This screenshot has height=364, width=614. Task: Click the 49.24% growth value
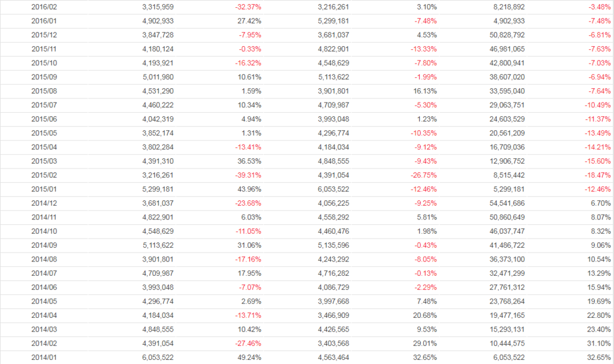point(250,357)
